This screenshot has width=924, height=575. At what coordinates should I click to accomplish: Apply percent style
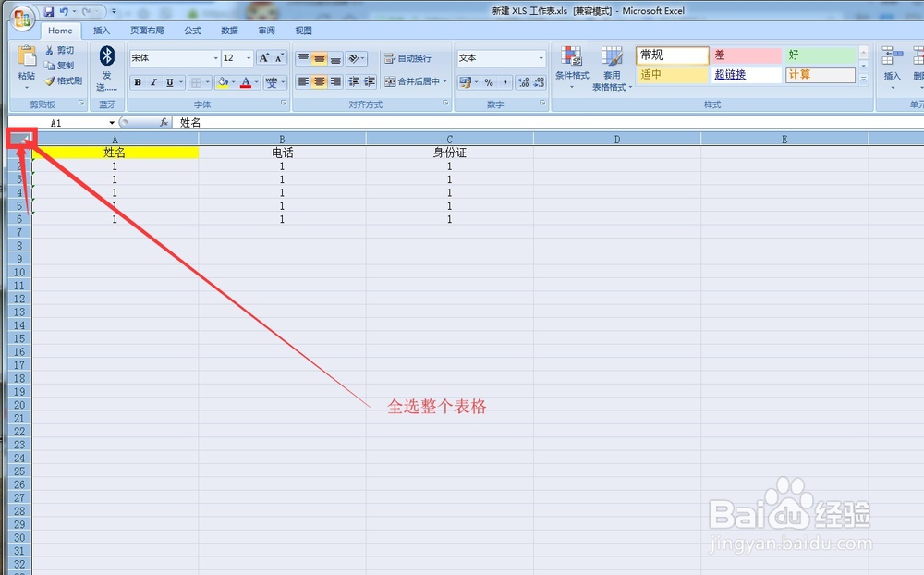point(489,82)
